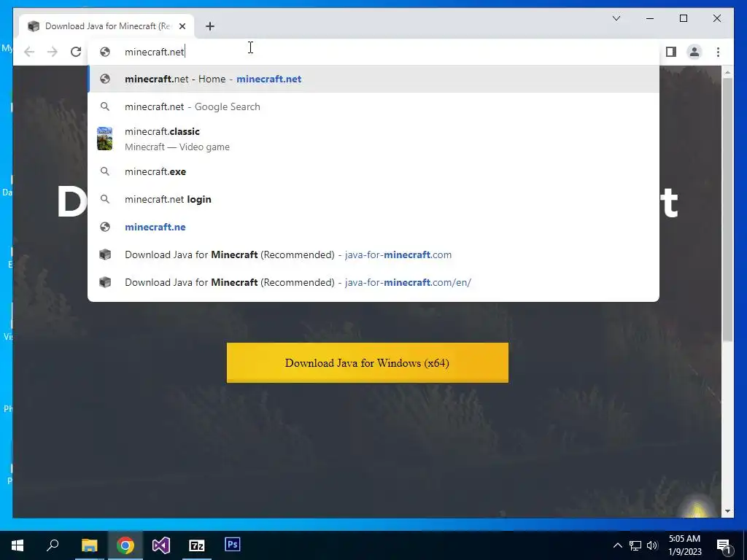Screen dimensions: 747x560
Task: Show hidden system tray icons
Action: pyautogui.click(x=617, y=545)
